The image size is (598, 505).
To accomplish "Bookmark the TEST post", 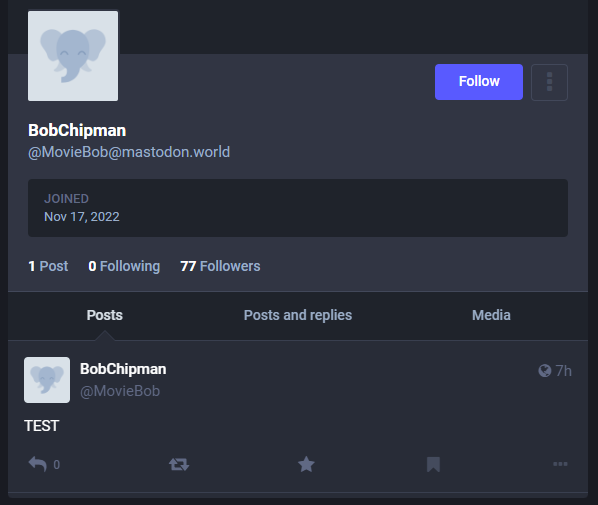I will [433, 464].
